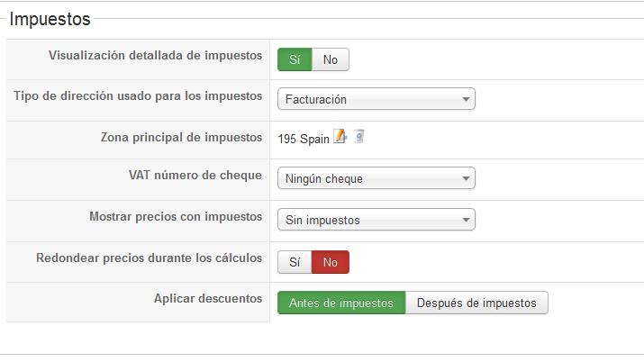Delete the main tax zone trash icon
The image size is (644, 362).
359,137
